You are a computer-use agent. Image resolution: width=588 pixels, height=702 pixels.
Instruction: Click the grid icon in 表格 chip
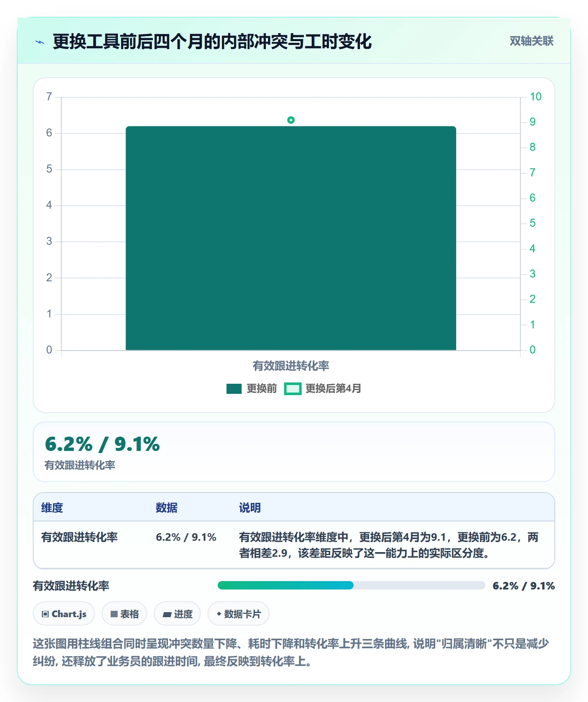[x=114, y=614]
